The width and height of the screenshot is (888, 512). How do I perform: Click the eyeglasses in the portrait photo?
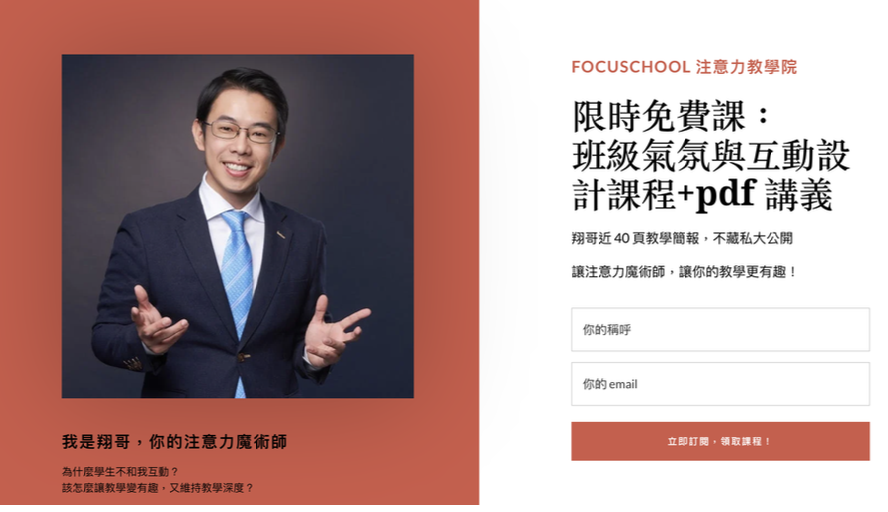(241, 131)
